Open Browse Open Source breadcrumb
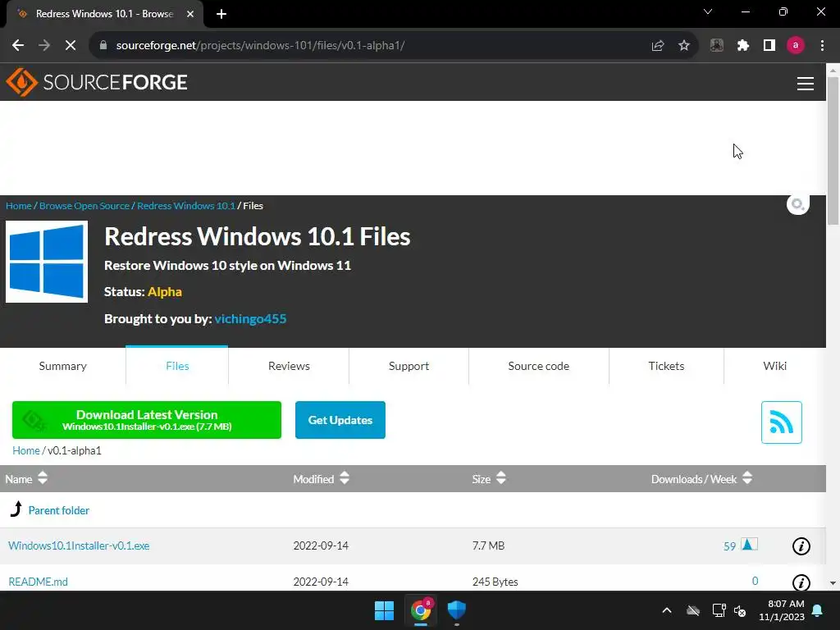Image resolution: width=840 pixels, height=630 pixels. click(84, 206)
